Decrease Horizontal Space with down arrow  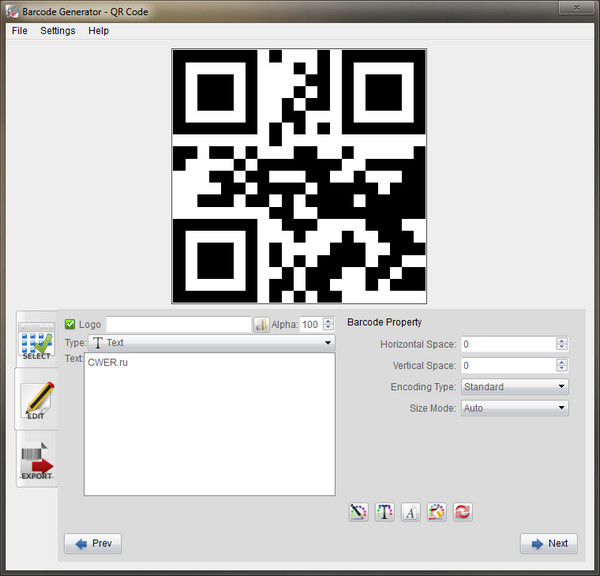(x=562, y=347)
